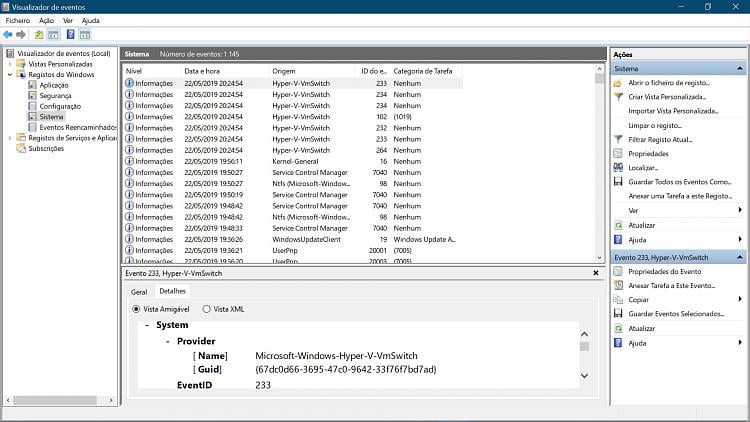
Task: Click the Guardar Todos os Eventos save icon
Action: point(618,182)
